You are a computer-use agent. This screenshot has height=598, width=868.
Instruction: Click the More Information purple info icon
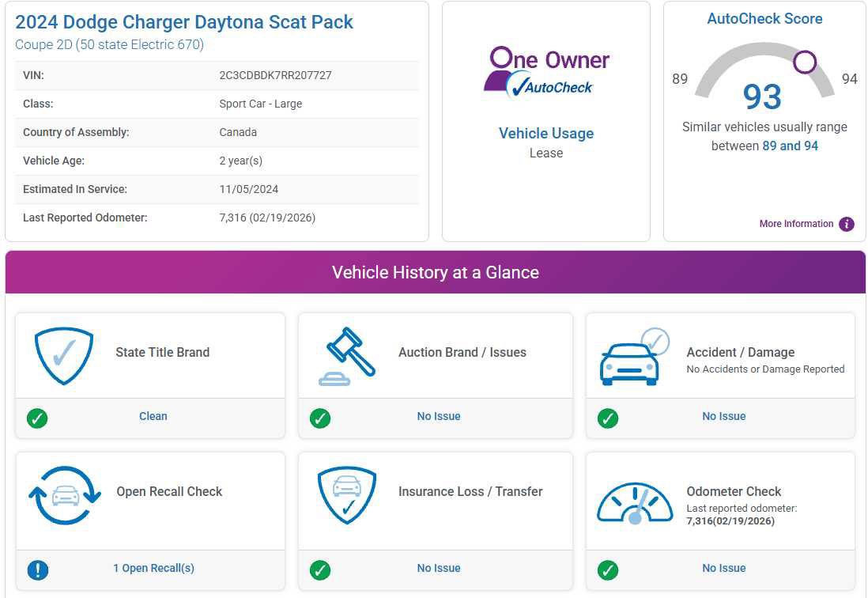(x=846, y=224)
